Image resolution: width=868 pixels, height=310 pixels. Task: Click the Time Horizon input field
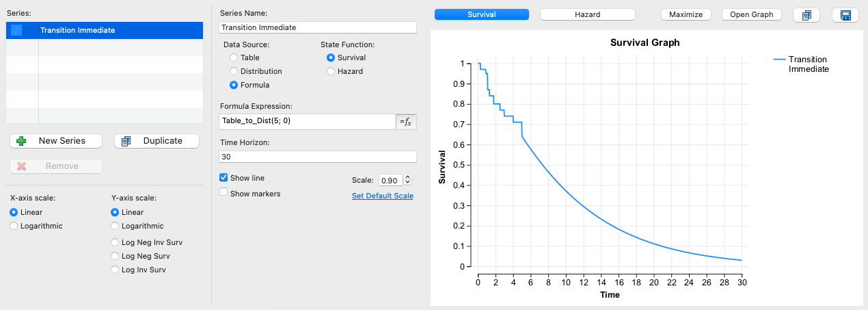318,157
